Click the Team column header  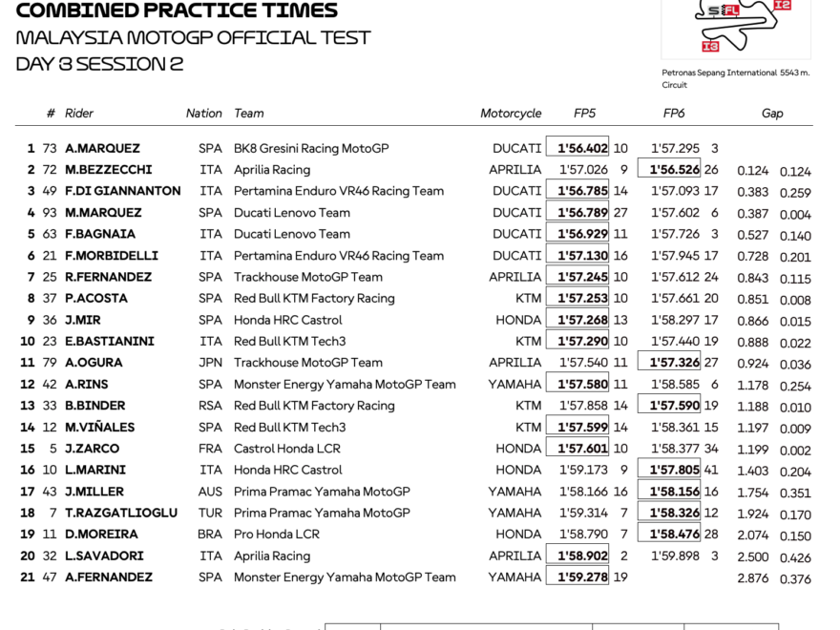coord(249,113)
